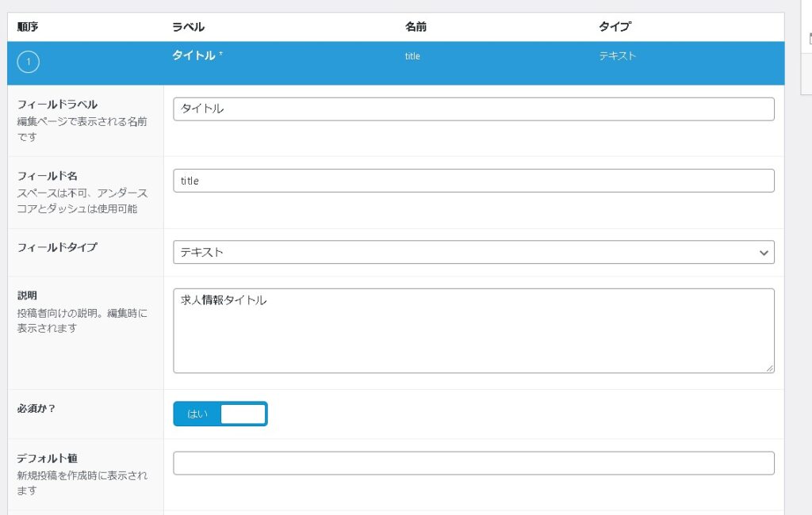Click the white knob of the 必須か？ toggle
The height and width of the screenshot is (515, 812).
coord(243,414)
